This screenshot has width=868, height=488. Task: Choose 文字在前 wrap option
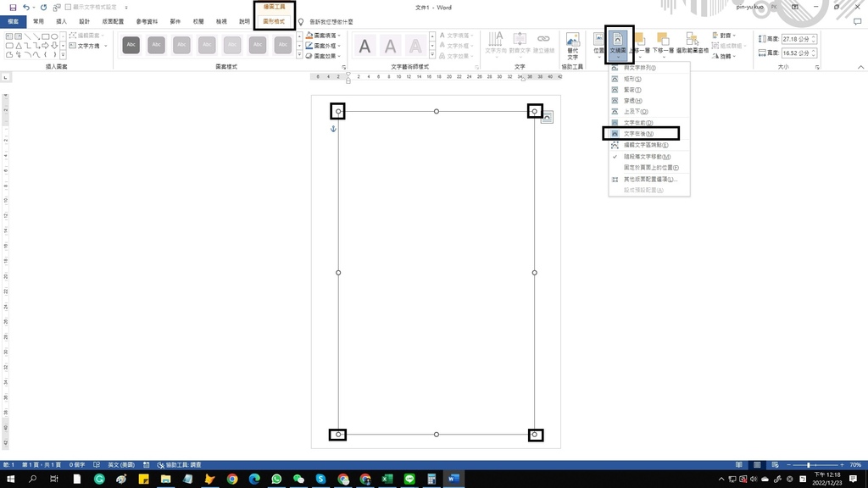648,122
